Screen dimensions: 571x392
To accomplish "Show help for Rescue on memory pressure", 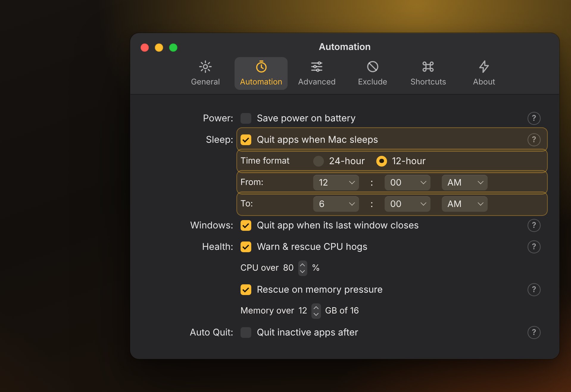I will [534, 289].
